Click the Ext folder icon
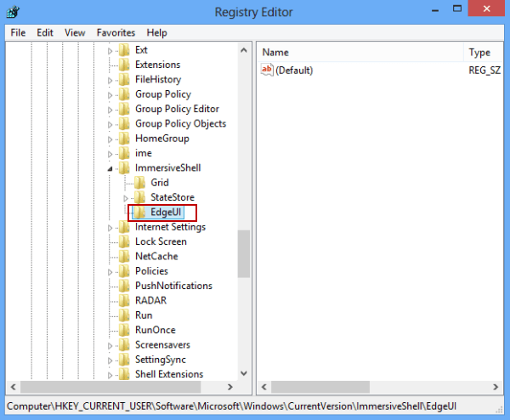 tap(124, 50)
